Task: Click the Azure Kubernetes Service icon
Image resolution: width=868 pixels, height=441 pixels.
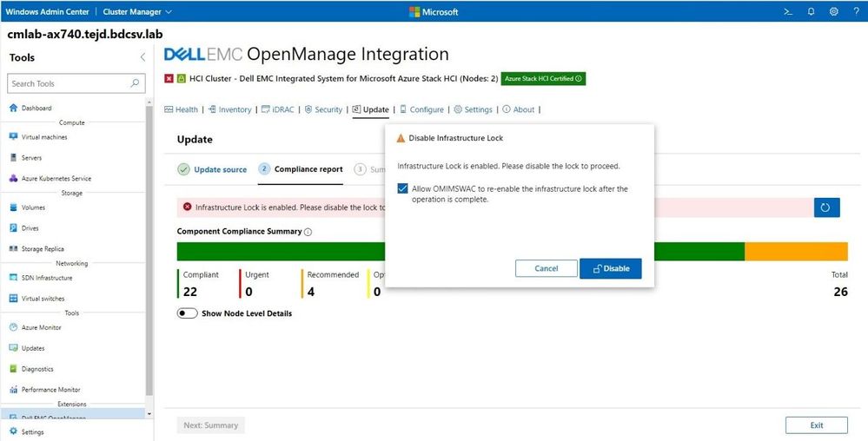Action: pyautogui.click(x=14, y=178)
